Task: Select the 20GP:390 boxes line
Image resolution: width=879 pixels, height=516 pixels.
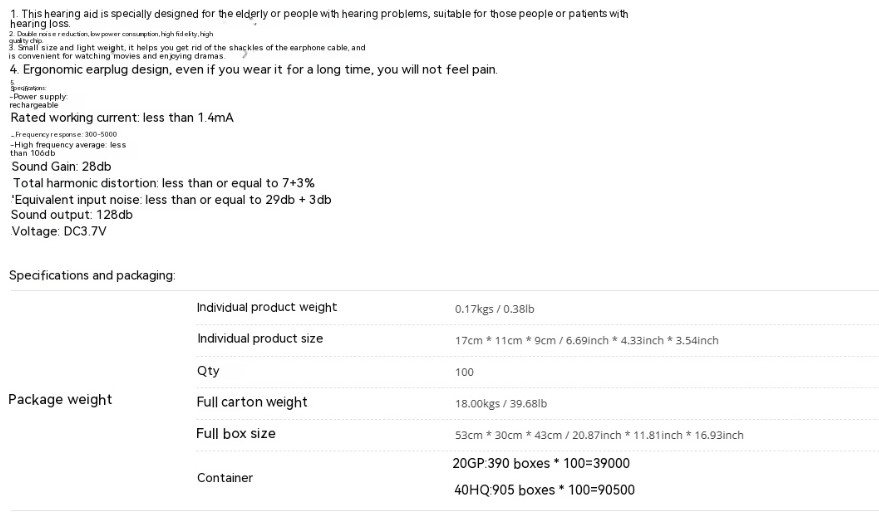Action: tap(541, 463)
